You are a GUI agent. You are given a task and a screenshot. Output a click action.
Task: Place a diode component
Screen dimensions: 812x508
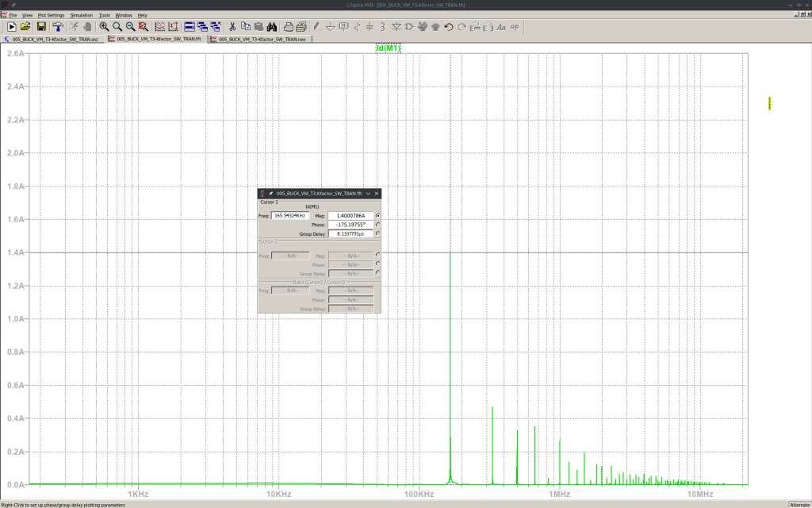[396, 26]
